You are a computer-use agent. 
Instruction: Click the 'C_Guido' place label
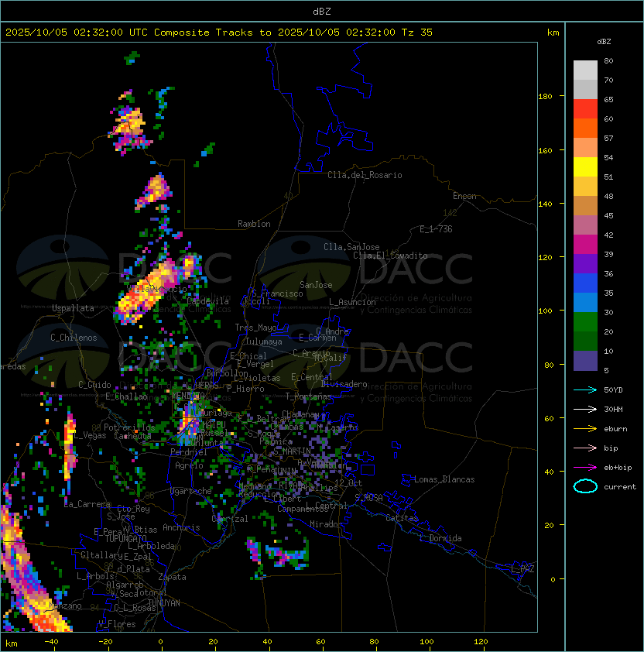coord(94,385)
